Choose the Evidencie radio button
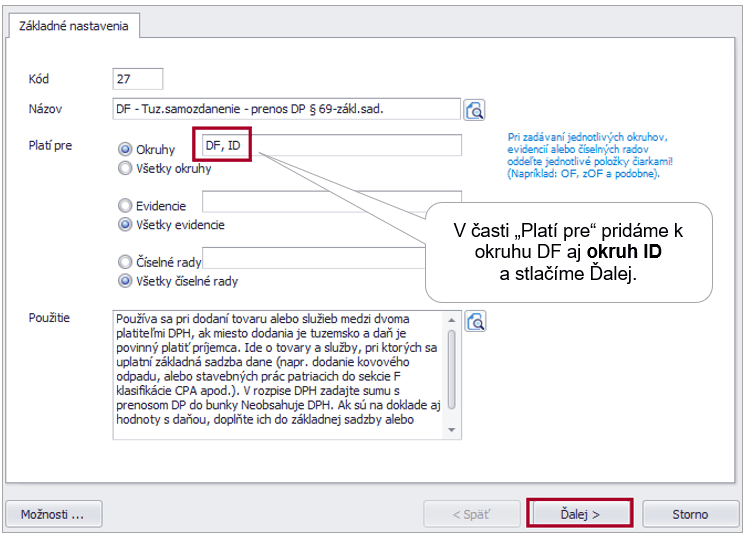The width and height of the screenshot is (748, 537). pyautogui.click(x=125, y=205)
